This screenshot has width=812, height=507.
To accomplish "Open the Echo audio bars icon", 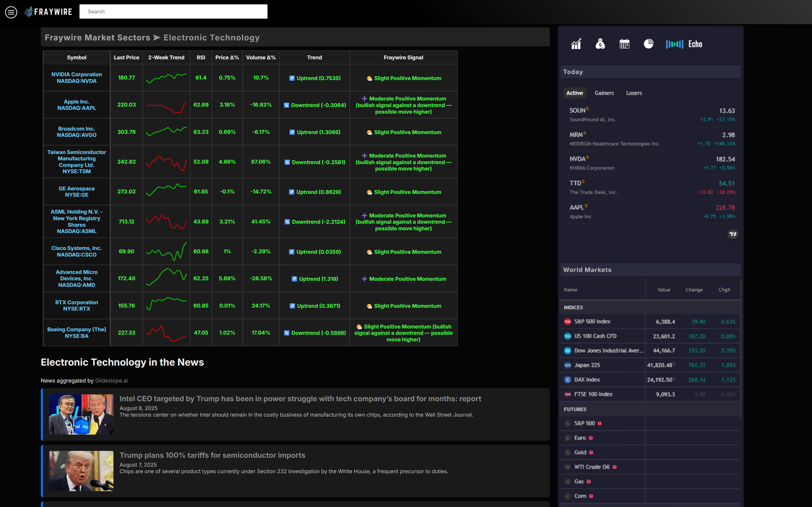I will (x=674, y=44).
